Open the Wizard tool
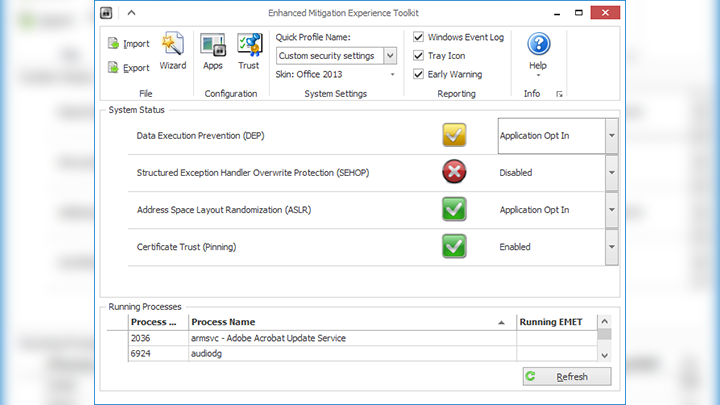The height and width of the screenshot is (405, 720). click(172, 47)
